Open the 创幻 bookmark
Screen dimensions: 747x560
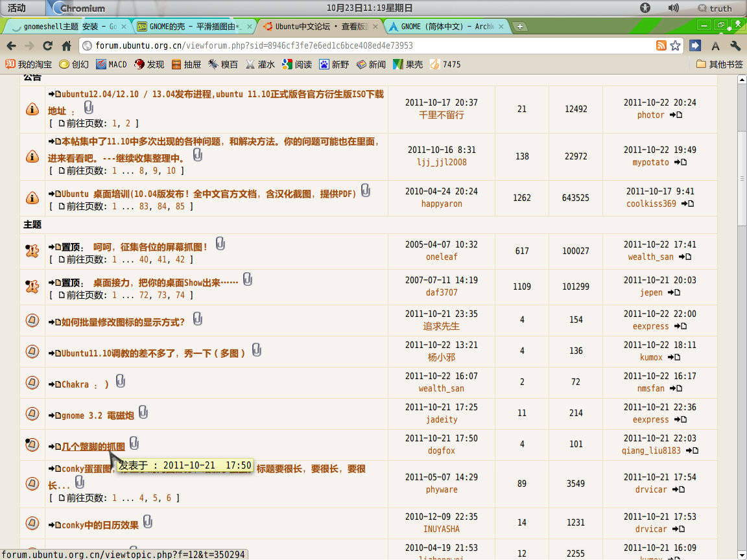[74, 64]
